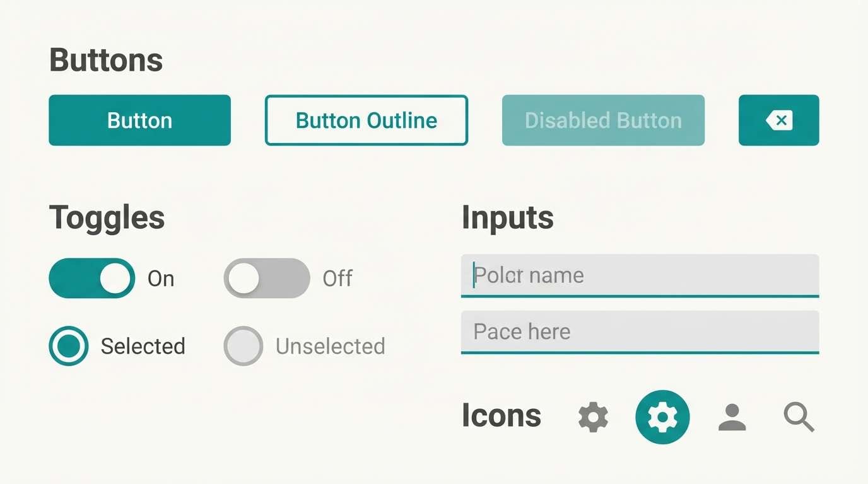
Task: Try clicking the Disabled Button
Action: (603, 120)
